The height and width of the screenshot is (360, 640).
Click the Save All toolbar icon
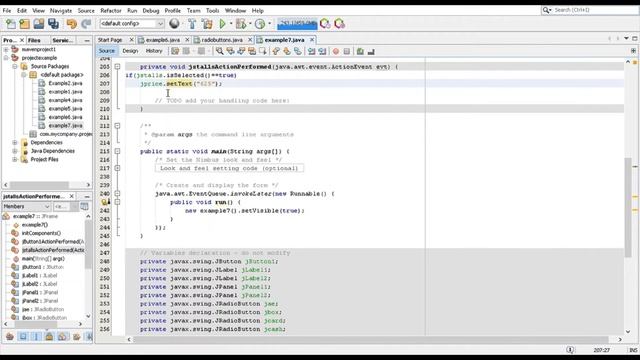[x=53, y=24]
